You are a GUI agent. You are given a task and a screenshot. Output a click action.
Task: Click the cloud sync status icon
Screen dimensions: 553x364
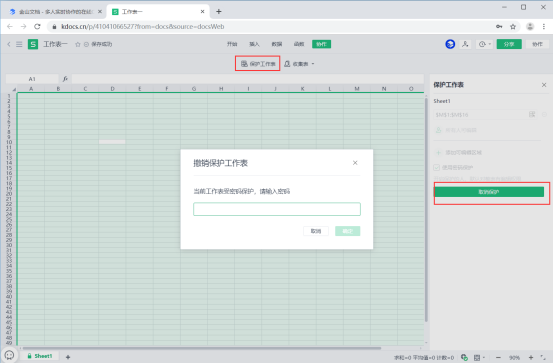click(x=464, y=357)
